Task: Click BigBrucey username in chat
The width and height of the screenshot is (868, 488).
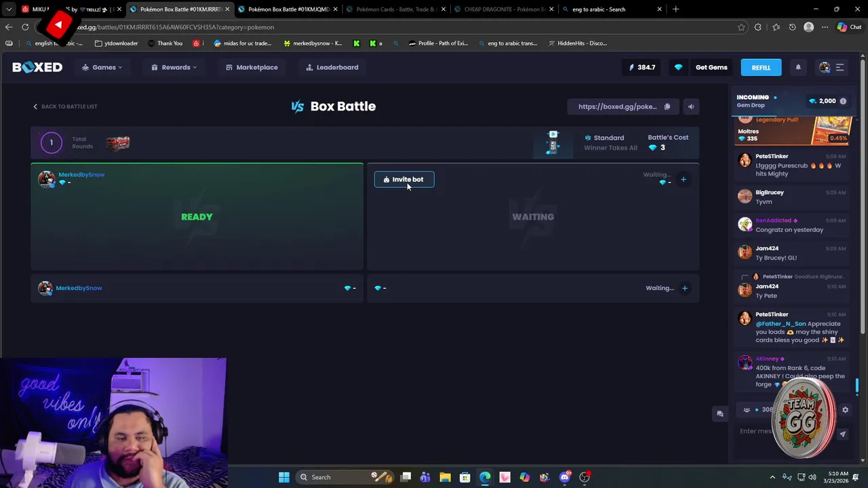Action: 770,192
